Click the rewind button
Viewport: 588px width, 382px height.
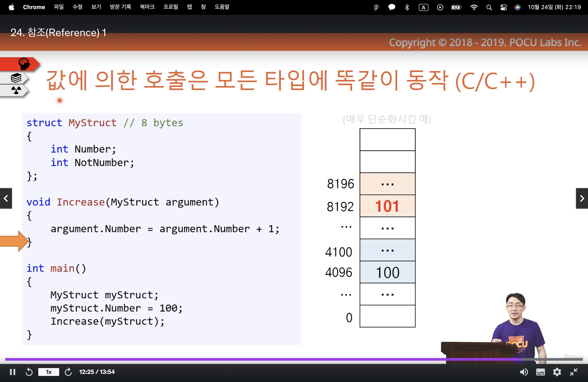coord(29,372)
